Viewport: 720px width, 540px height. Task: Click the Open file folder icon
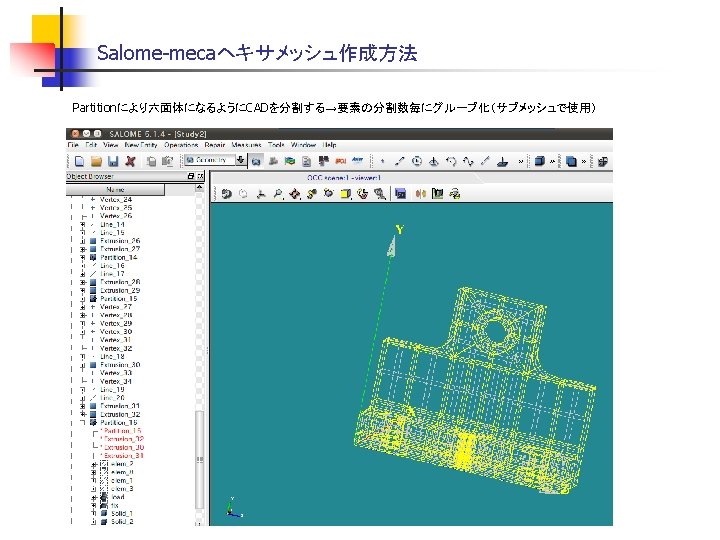coord(96,161)
